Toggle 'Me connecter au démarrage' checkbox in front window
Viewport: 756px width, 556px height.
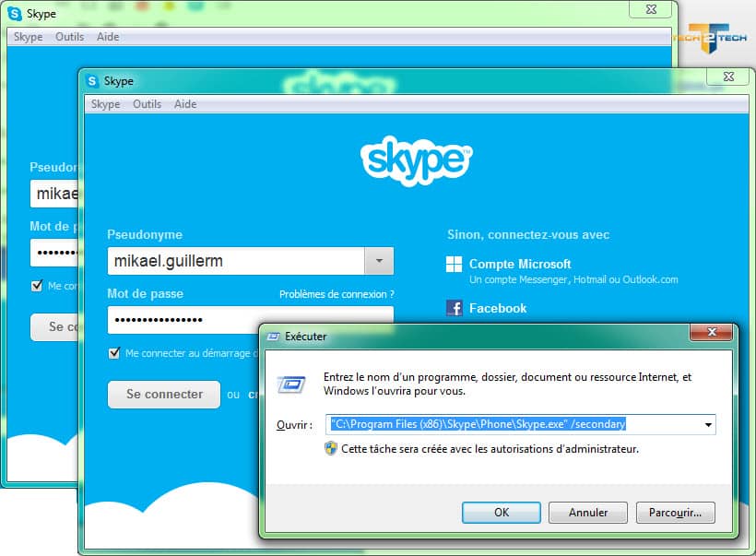click(x=114, y=353)
